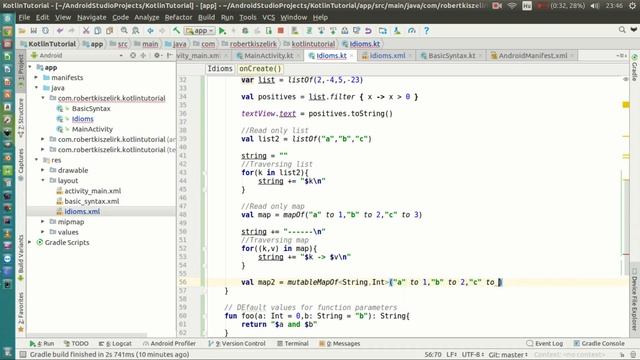Viewport: 640px width, 360px height.
Task: Open the VCS menu
Action: [x=268, y=17]
